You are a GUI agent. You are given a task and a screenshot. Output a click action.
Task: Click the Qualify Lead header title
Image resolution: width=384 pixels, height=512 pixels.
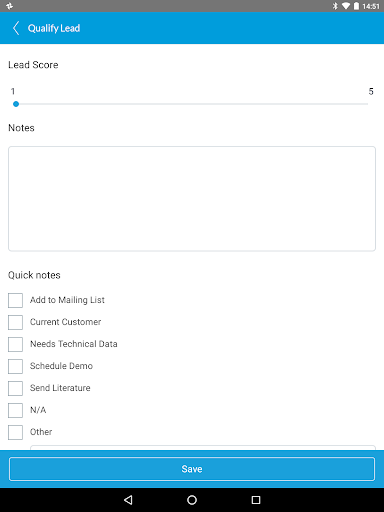(x=54, y=28)
